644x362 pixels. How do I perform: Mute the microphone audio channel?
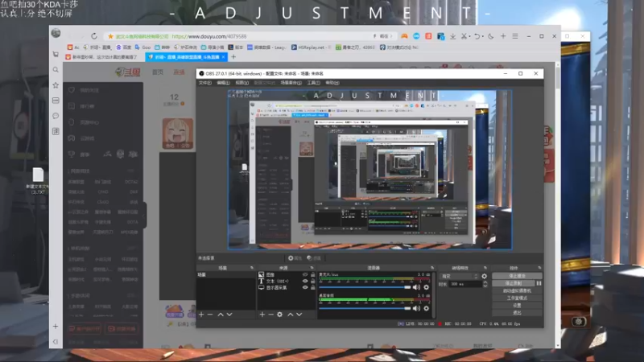click(416, 287)
